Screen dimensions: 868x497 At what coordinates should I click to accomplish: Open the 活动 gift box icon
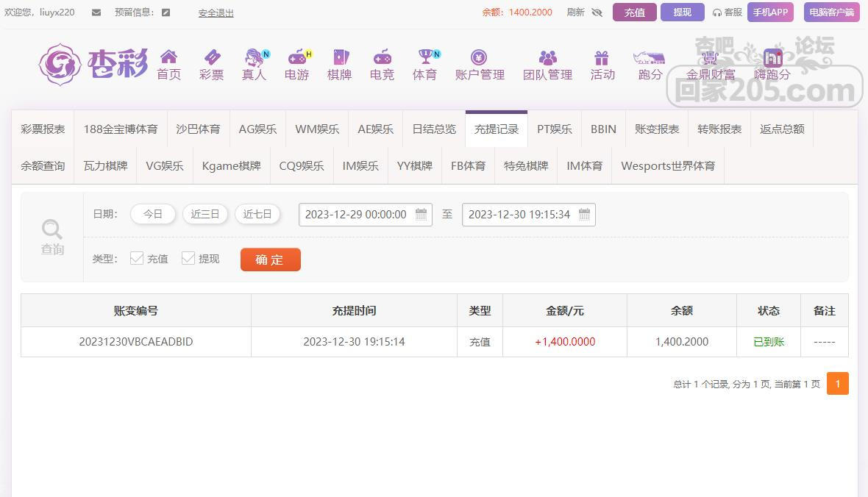pos(602,57)
